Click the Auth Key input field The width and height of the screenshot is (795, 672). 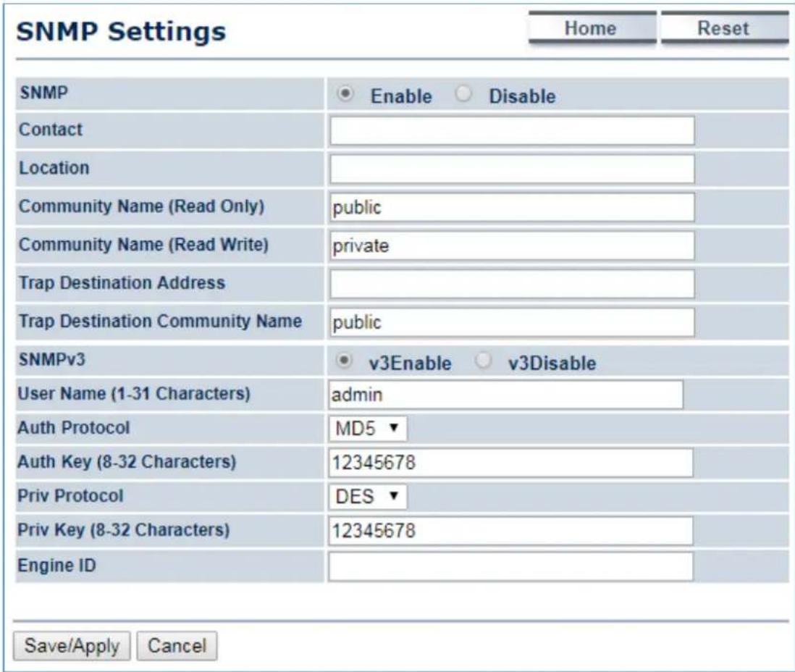[x=510, y=463]
